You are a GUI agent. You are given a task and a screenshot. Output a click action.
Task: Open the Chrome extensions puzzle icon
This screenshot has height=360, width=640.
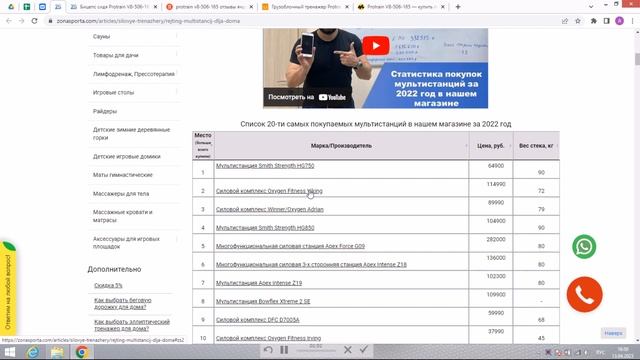pos(593,21)
